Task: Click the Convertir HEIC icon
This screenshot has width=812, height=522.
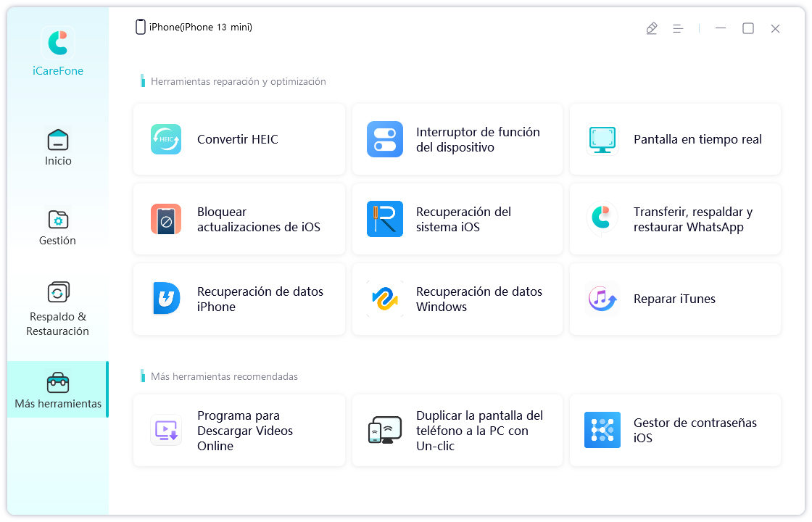Action: pos(166,139)
